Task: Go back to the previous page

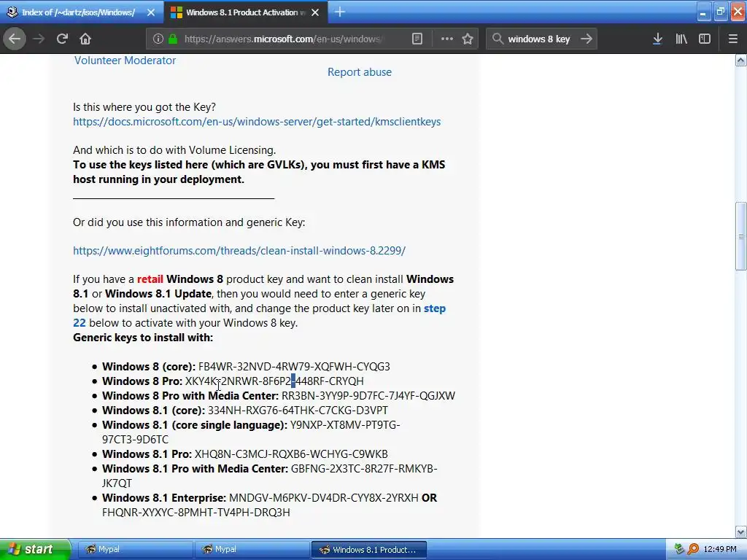Action: tap(15, 39)
